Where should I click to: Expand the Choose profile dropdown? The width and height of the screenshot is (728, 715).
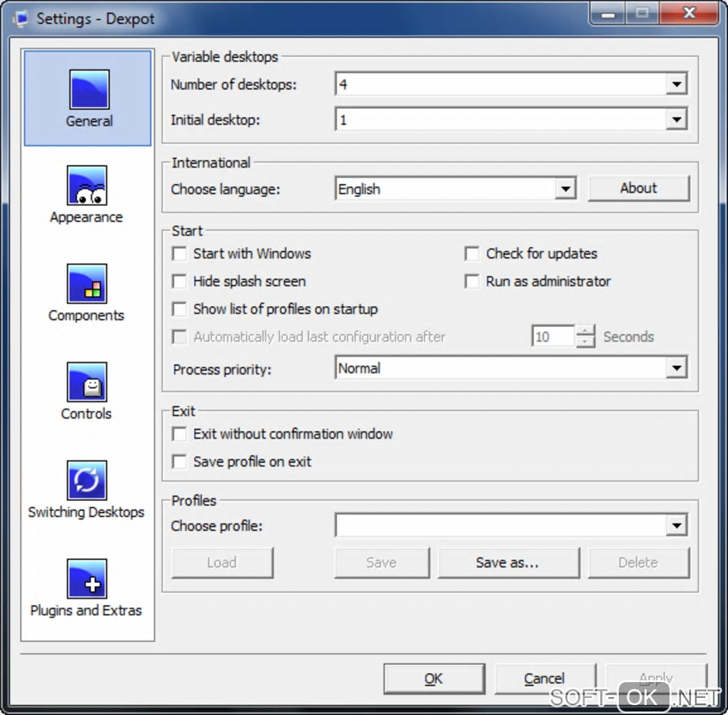[x=677, y=526]
